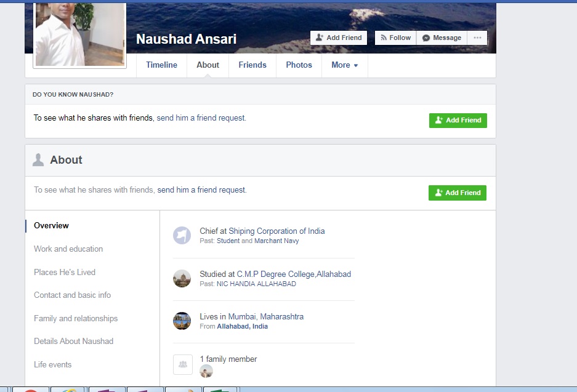577x392 pixels.
Task: Click the profile name Naushad Ansari
Action: pos(186,39)
